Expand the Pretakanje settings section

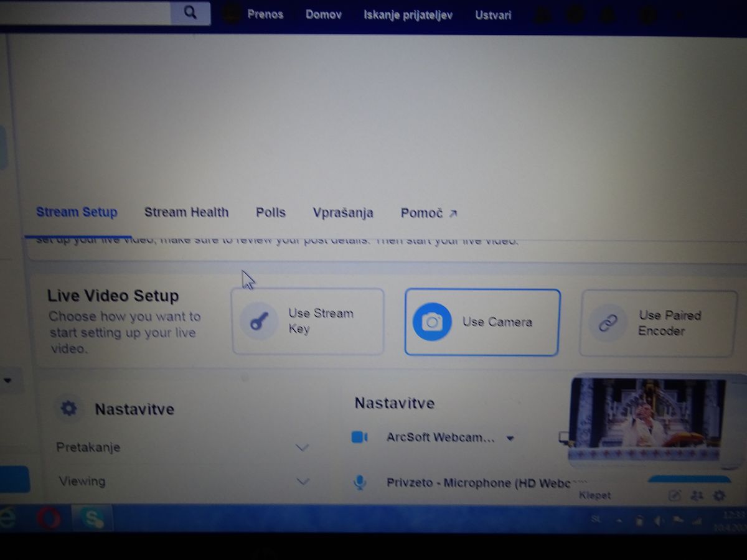coord(303,447)
